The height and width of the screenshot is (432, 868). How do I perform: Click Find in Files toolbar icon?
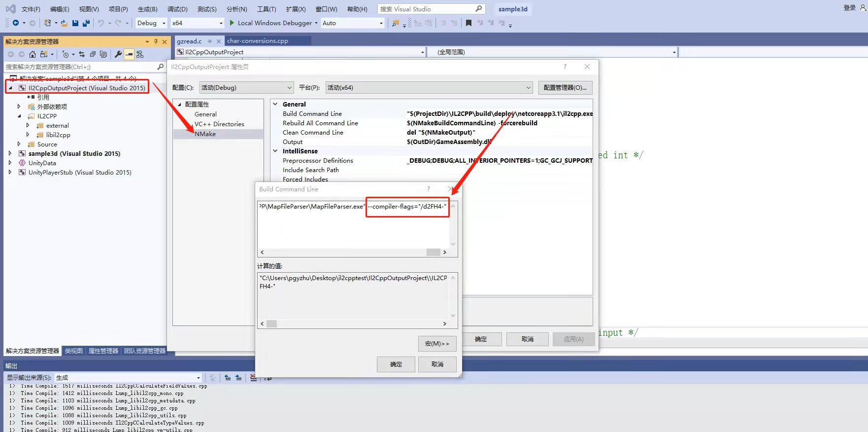(396, 23)
